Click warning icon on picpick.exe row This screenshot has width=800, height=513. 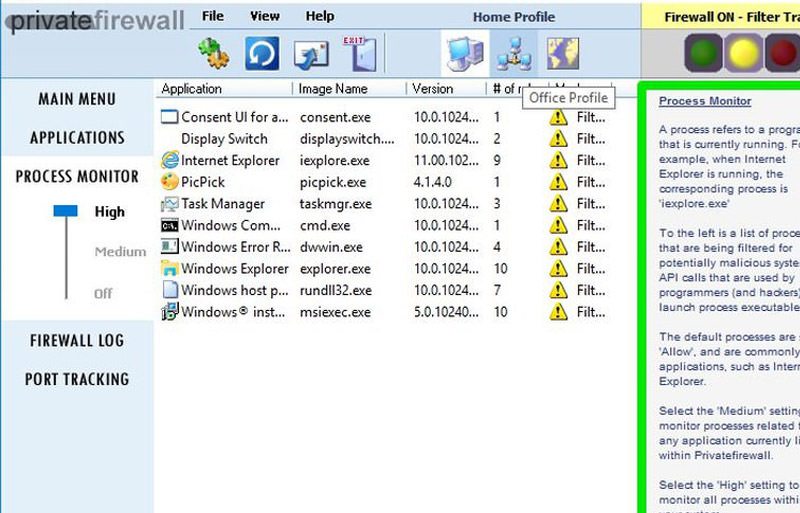[x=558, y=182]
